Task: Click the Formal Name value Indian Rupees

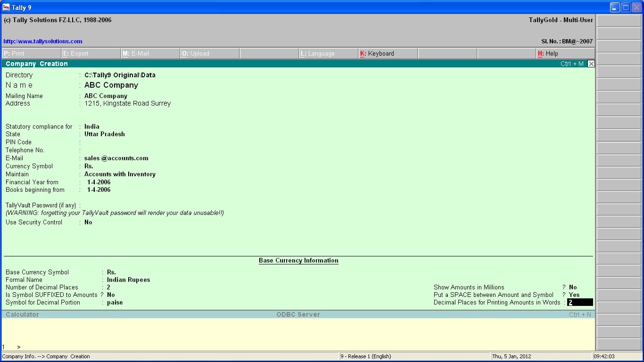Action: pos(128,280)
